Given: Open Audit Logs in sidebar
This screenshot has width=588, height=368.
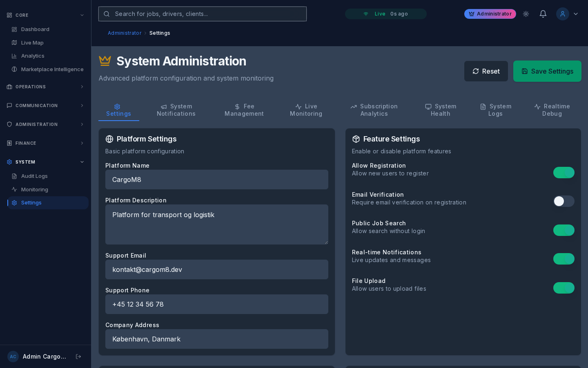Looking at the screenshot, I should tap(34, 176).
